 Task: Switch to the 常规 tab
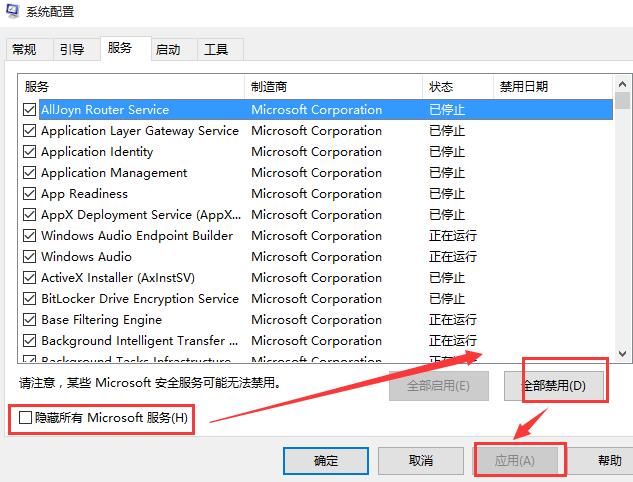click(x=30, y=50)
